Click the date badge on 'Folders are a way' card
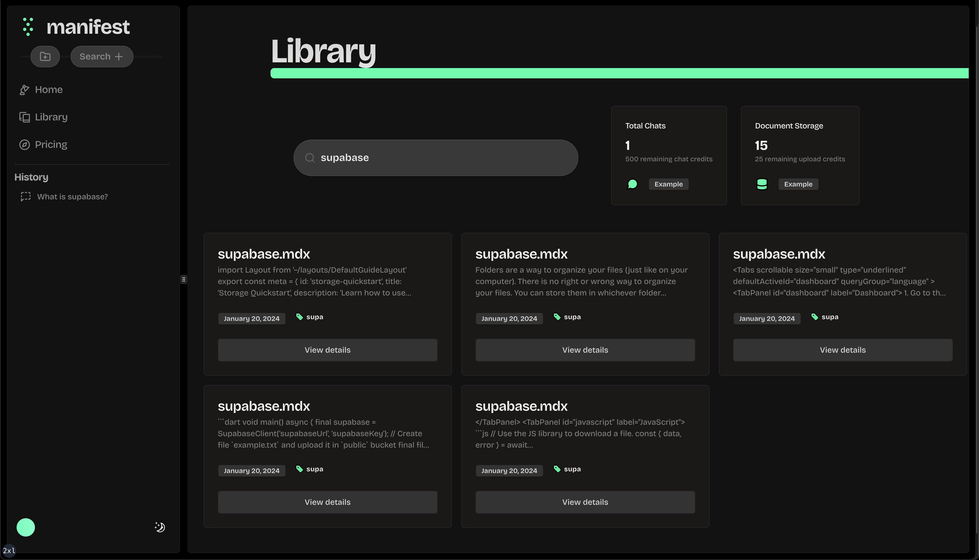This screenshot has height=560, width=979. (x=509, y=318)
